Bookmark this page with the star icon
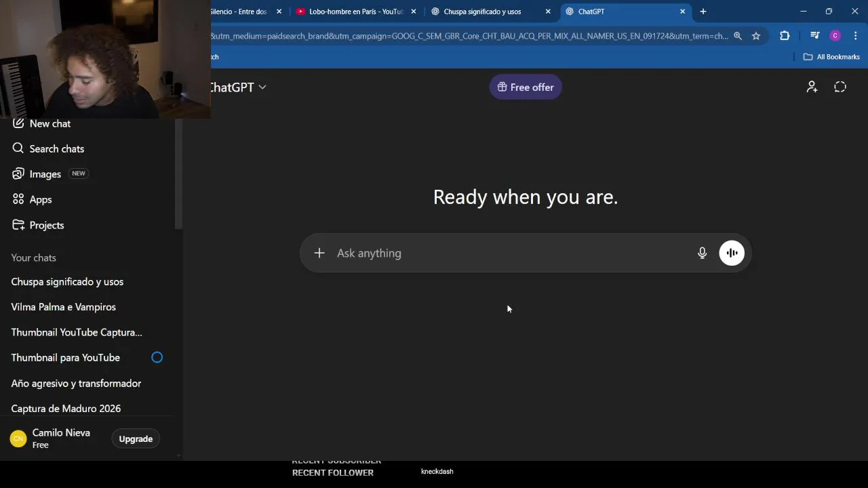 pos(756,36)
